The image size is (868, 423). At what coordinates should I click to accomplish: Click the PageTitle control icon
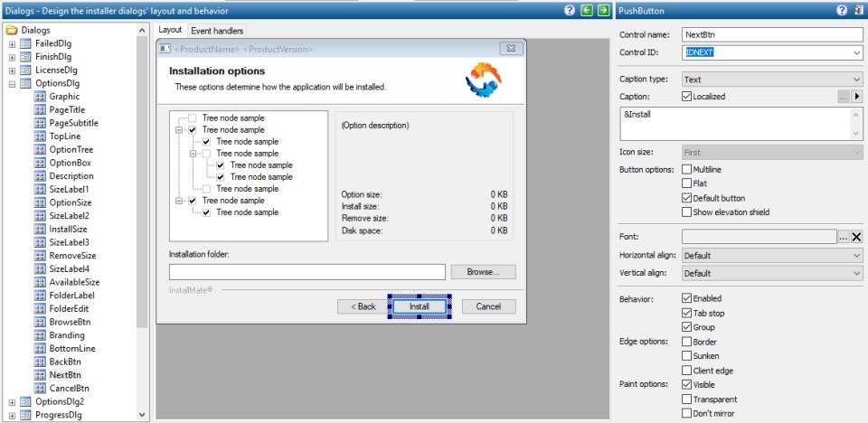[40, 109]
